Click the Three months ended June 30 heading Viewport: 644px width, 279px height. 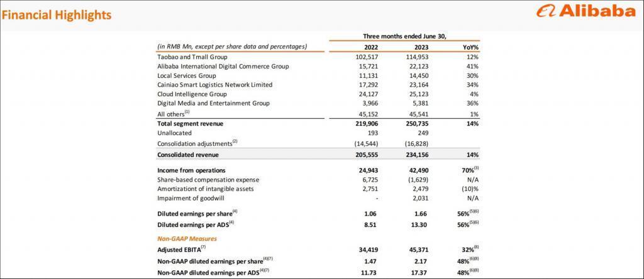[404, 36]
